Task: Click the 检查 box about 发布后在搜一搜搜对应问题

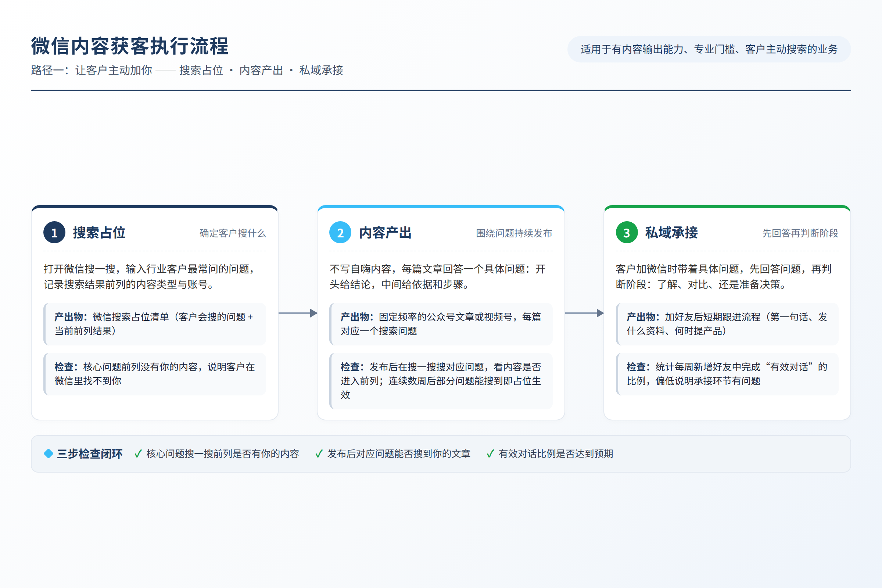Action: [441, 381]
